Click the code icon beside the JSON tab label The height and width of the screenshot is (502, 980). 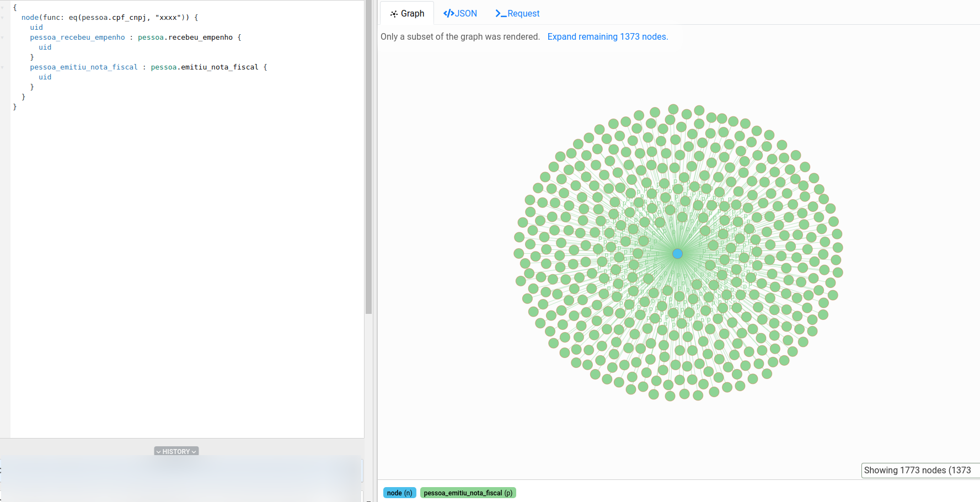tap(448, 13)
